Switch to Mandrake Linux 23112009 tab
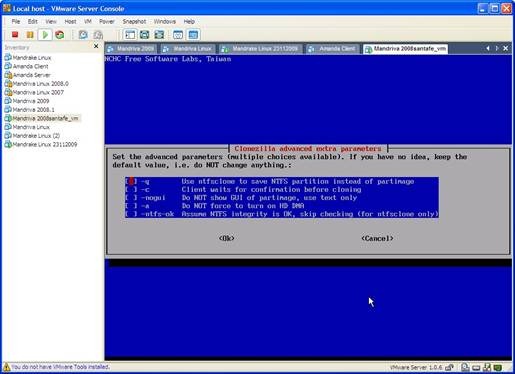The width and height of the screenshot is (515, 374). pos(260,49)
